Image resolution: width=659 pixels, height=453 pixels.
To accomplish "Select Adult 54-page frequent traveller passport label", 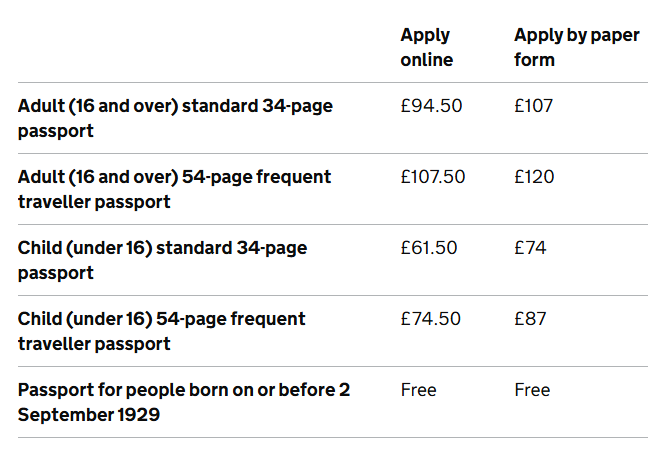I will click(x=174, y=189).
